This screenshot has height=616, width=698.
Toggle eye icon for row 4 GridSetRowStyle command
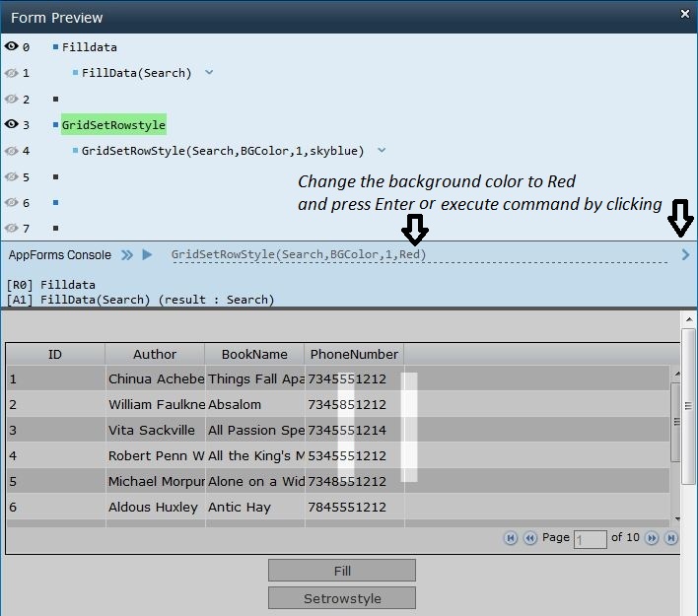(11, 151)
